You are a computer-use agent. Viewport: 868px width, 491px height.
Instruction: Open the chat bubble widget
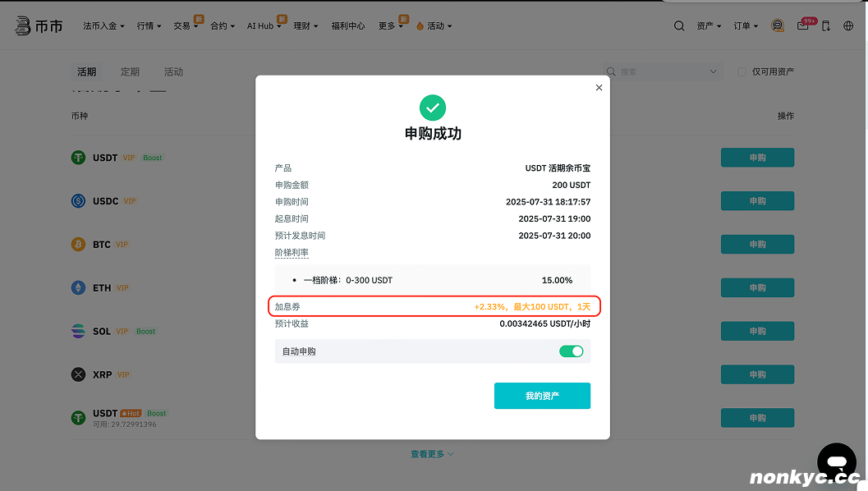click(837, 459)
